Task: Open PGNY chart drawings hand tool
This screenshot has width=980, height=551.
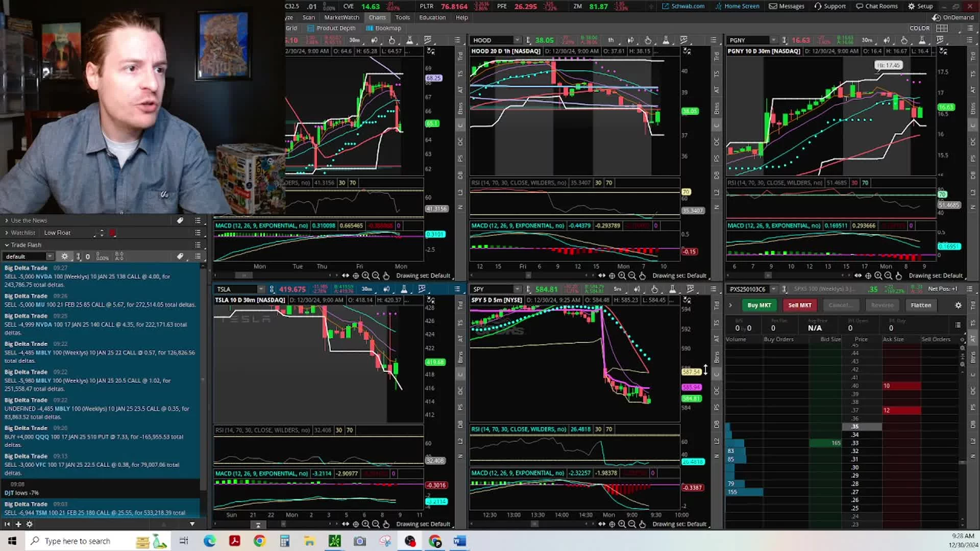Action: point(904,40)
